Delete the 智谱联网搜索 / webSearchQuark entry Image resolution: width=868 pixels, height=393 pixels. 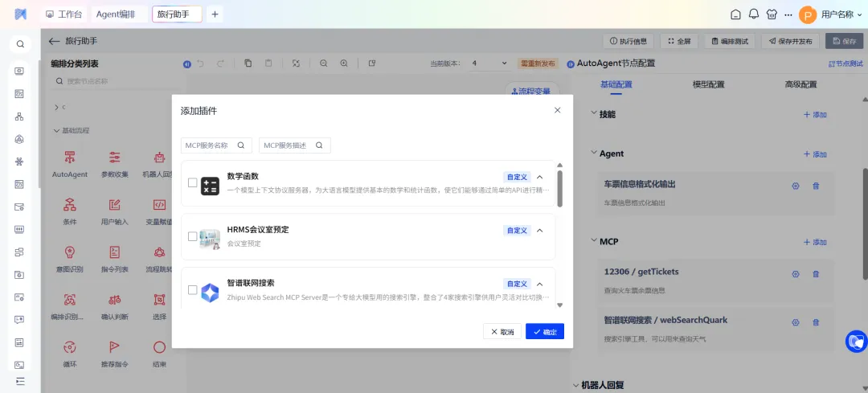point(816,322)
